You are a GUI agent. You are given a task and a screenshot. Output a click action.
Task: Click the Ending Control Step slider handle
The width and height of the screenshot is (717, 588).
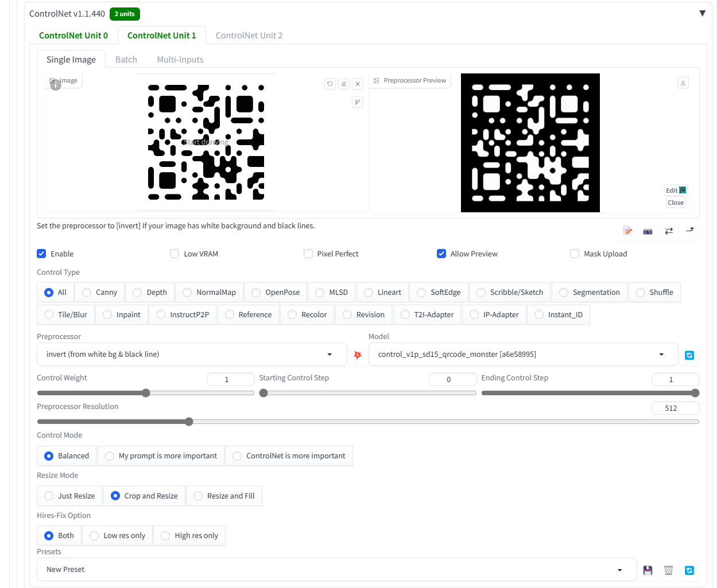point(695,393)
